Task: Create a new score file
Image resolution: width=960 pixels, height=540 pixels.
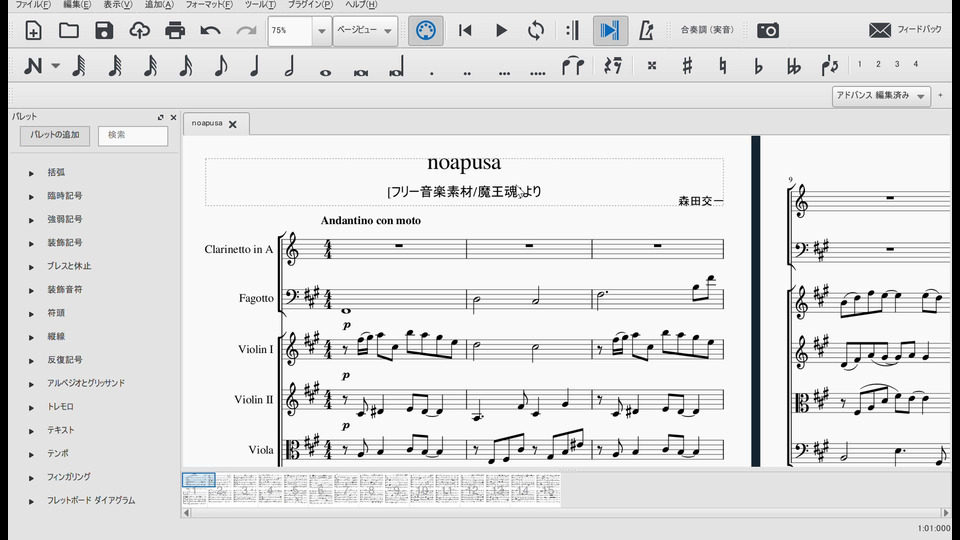Action: point(33,30)
